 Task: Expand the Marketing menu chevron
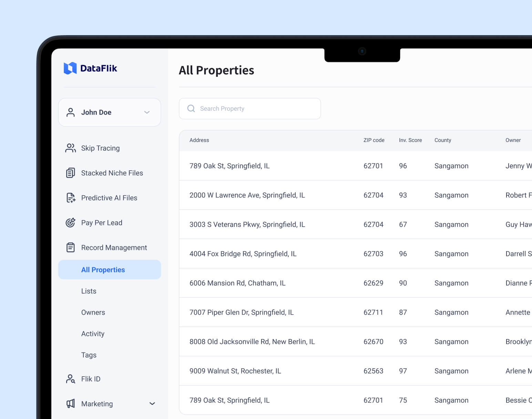[x=152, y=403]
